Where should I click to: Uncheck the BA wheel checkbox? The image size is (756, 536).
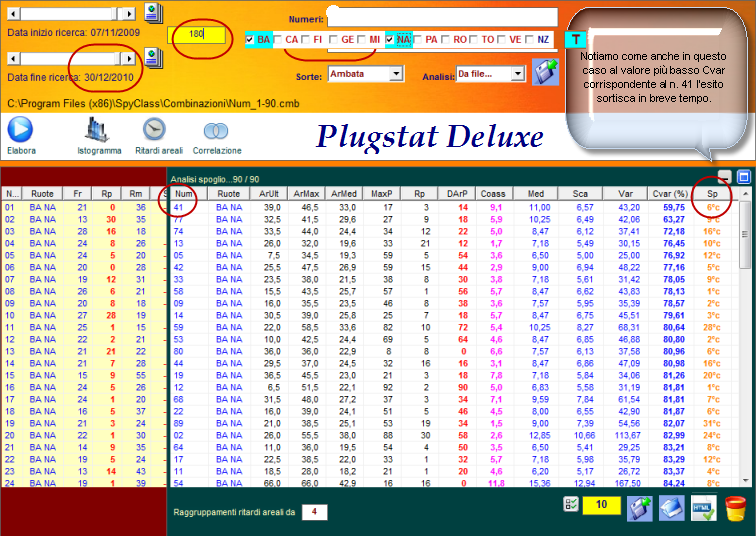point(250,40)
